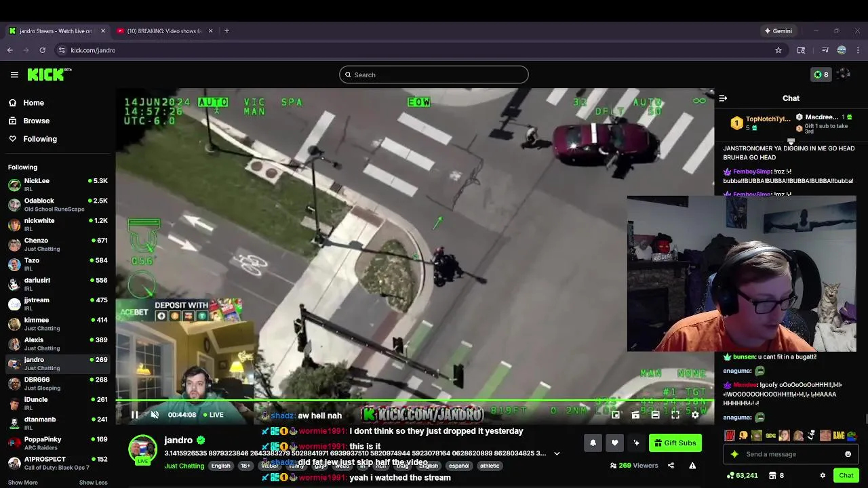Open the iDuncle channel in Following

[58, 403]
